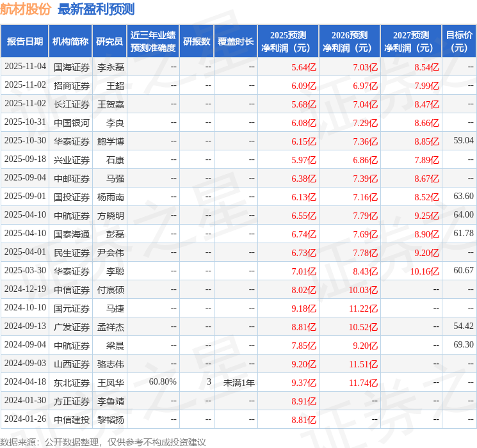
Task: Select the 10.16亿 2027 forecast value
Action: tap(424, 271)
